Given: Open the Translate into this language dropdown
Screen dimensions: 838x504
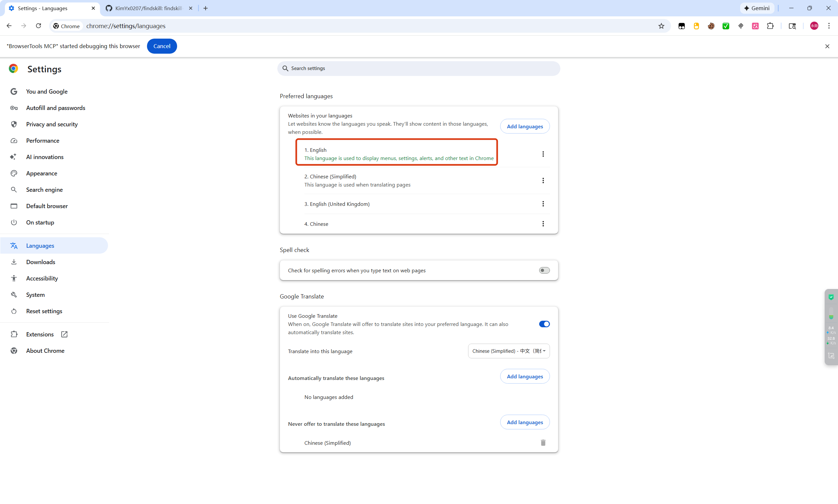Looking at the screenshot, I should point(508,351).
